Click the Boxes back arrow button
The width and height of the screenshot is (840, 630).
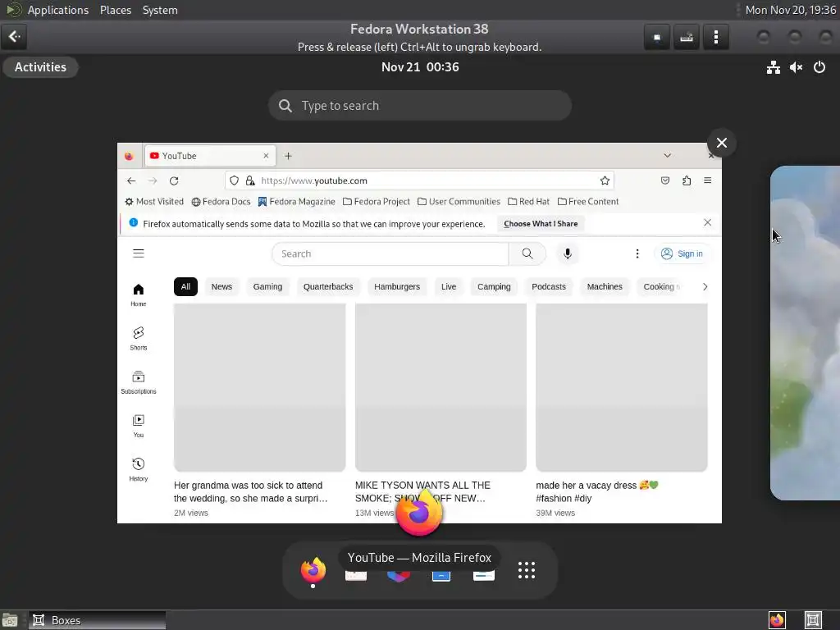14,36
